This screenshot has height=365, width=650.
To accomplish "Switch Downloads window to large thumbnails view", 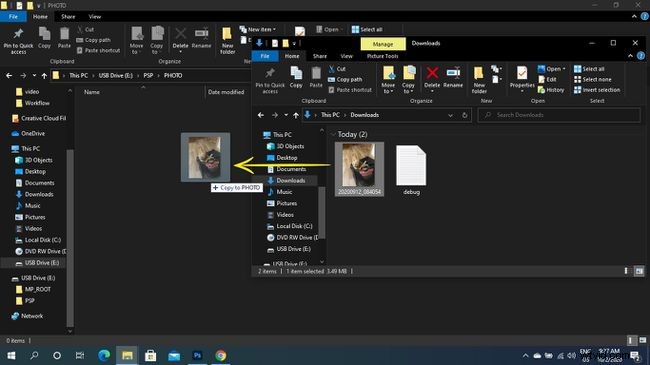I will [x=639, y=271].
